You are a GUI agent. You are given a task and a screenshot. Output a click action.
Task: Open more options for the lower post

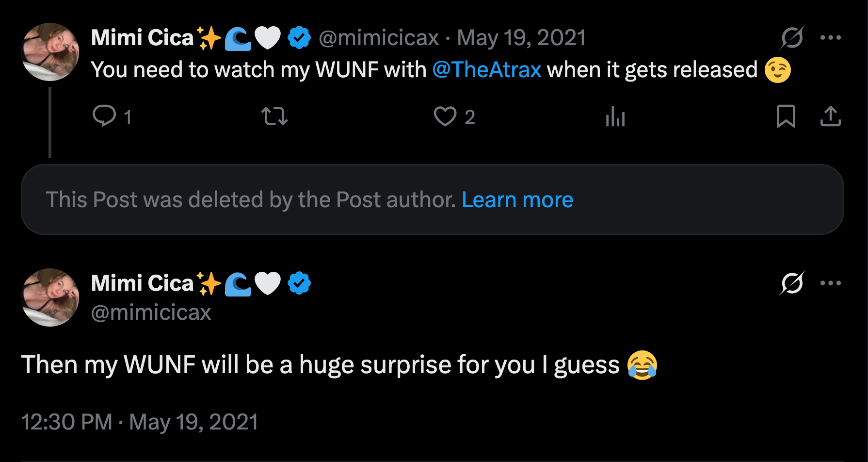click(830, 283)
